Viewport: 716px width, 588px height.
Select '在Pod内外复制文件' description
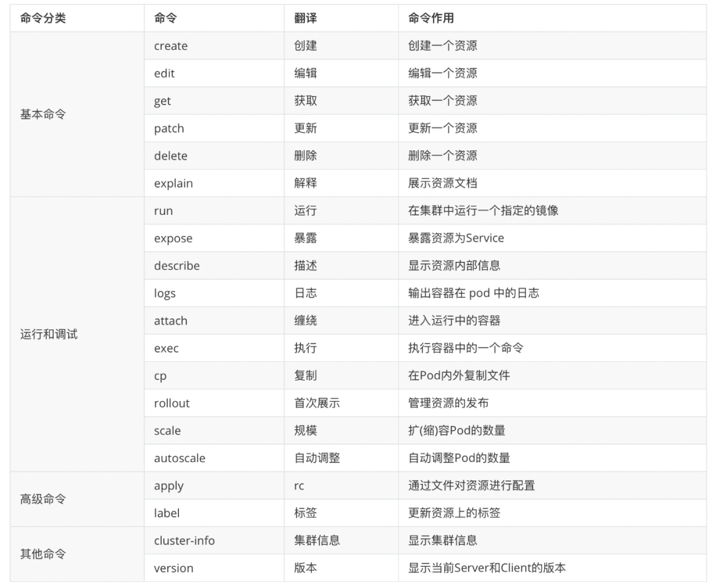(459, 376)
